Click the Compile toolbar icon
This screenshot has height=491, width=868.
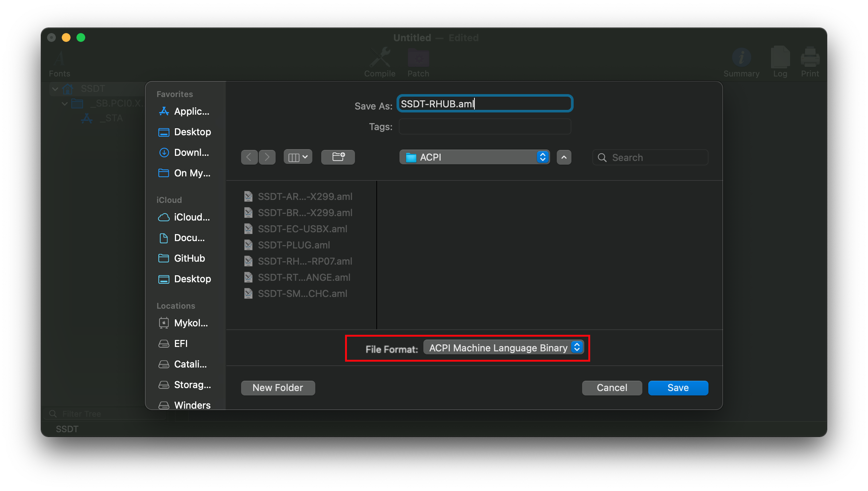(380, 58)
